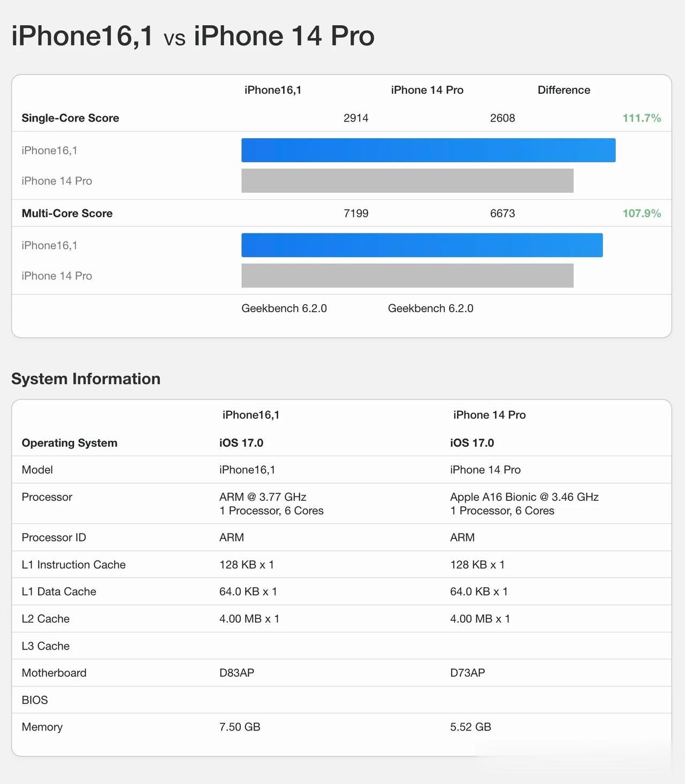Click the 111.7% single-core difference value
The height and width of the screenshot is (784, 685).
642,118
